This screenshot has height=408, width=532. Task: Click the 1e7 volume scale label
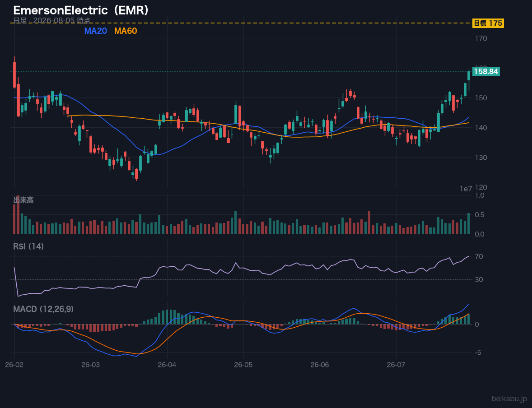pyautogui.click(x=466, y=189)
